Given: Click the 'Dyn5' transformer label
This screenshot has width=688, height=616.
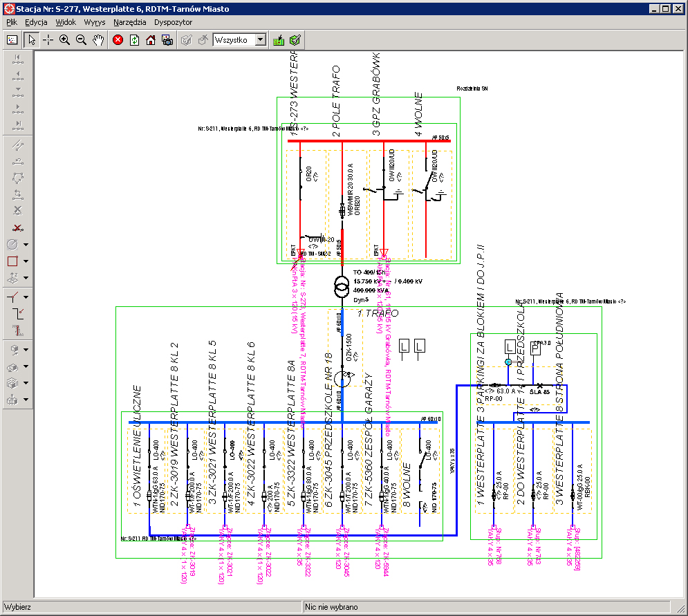Looking at the screenshot, I should click(361, 300).
